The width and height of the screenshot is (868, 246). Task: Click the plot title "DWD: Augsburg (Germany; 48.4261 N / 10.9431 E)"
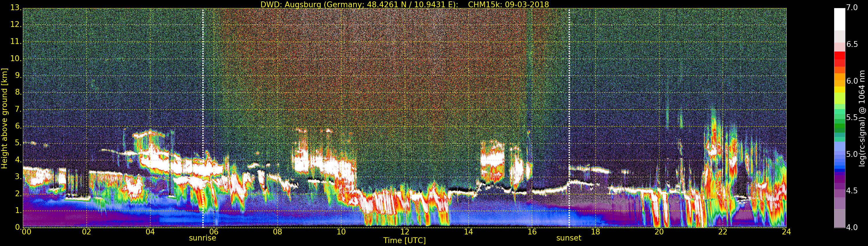359,4
